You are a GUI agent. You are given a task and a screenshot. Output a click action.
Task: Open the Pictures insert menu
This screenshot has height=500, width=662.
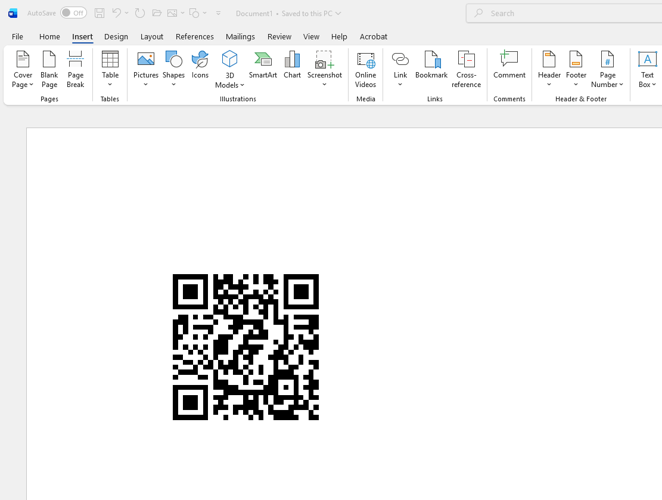coord(146,69)
